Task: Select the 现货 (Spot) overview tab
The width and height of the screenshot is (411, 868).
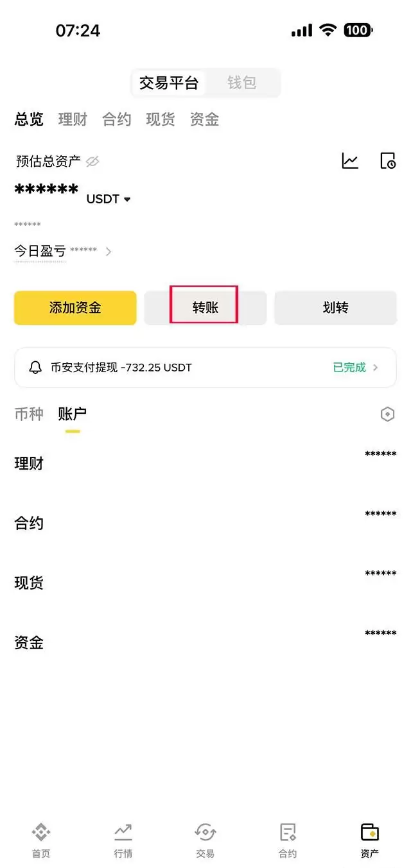Action: (159, 119)
